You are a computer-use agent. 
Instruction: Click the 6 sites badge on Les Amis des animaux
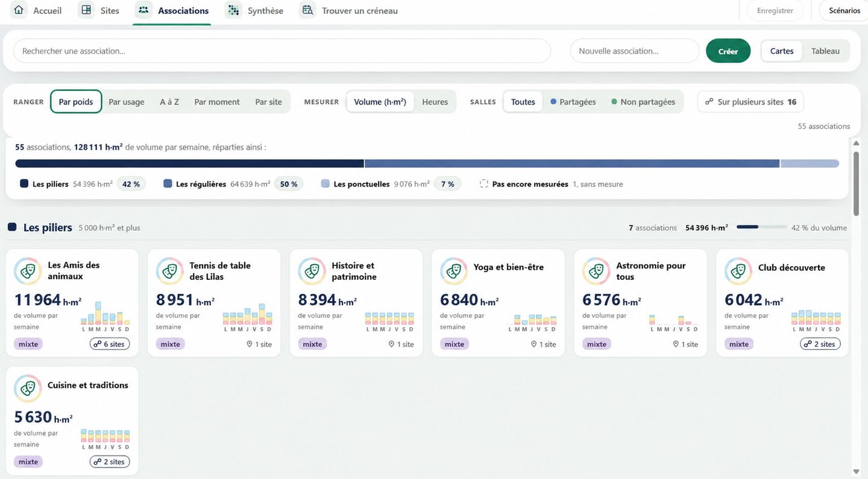click(110, 344)
